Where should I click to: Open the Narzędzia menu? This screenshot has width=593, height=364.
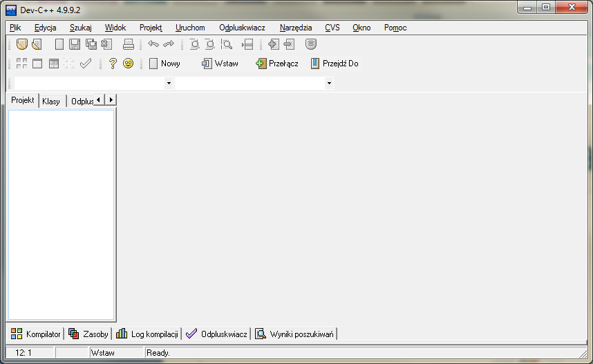click(x=296, y=28)
